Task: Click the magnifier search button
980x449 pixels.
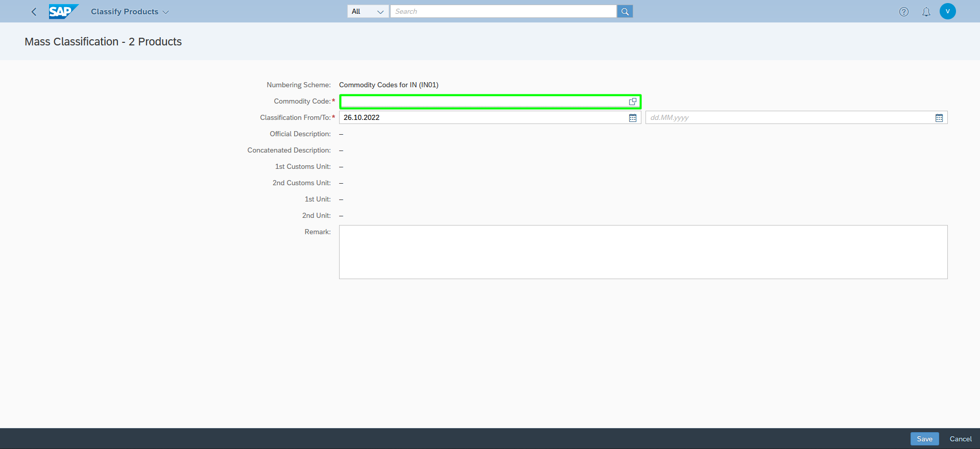Action: coord(625,11)
